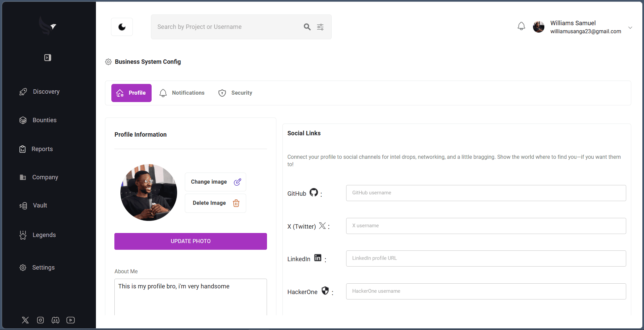Screen dimensions: 644x330
Task: Open X social link in sidebar footer
Action: (25, 320)
